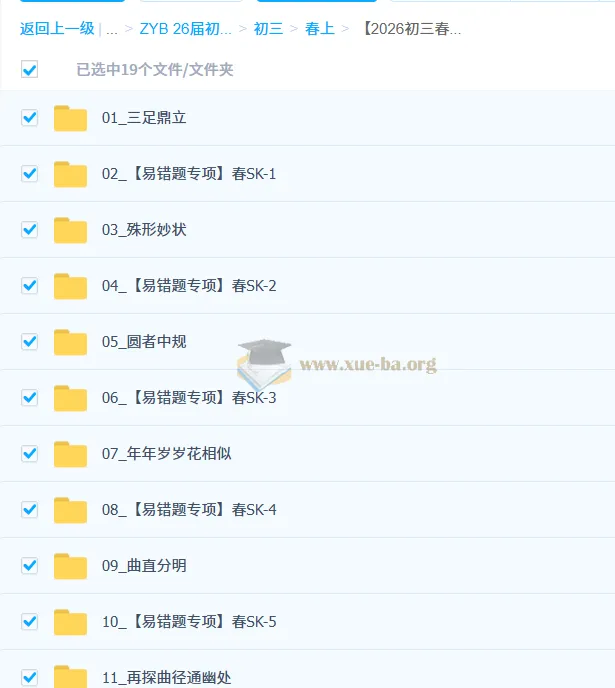Expand the collapsed breadcrumb ellipsis
The image size is (615, 688).
(112, 29)
